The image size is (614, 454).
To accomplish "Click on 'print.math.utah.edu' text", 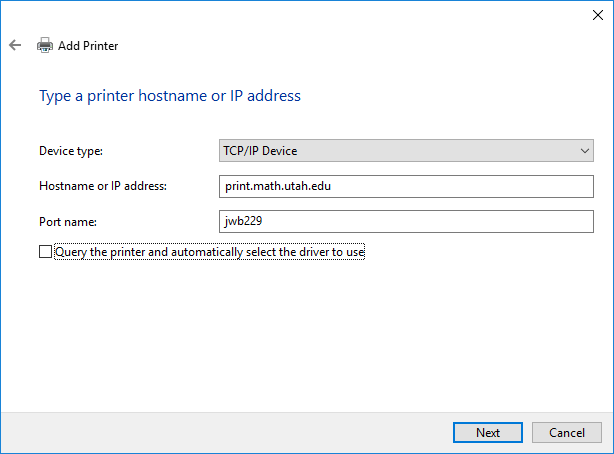I will click(276, 186).
